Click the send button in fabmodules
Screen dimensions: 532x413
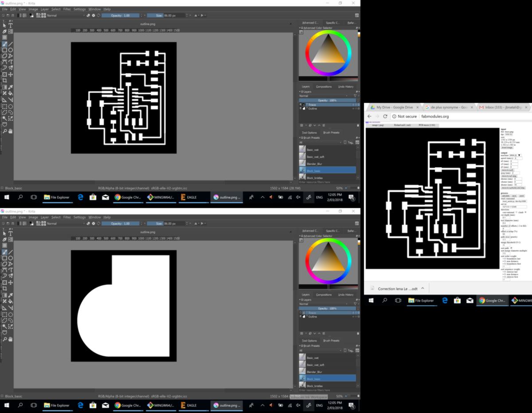521,196
